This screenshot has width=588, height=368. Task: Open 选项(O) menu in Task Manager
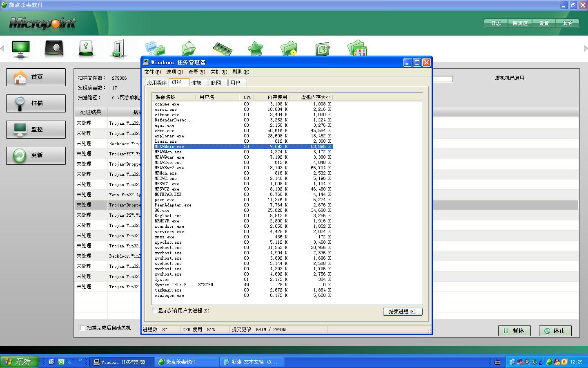[x=174, y=72]
